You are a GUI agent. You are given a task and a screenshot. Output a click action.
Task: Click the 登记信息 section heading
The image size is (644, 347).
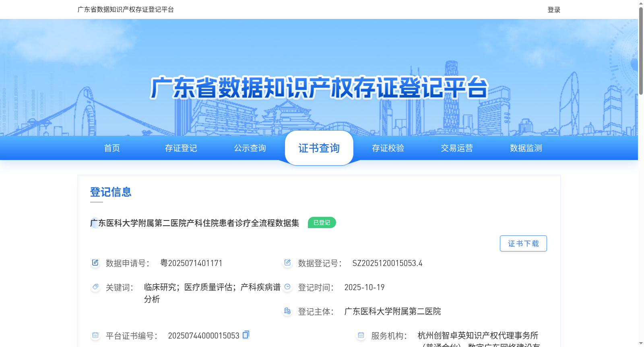pos(111,192)
